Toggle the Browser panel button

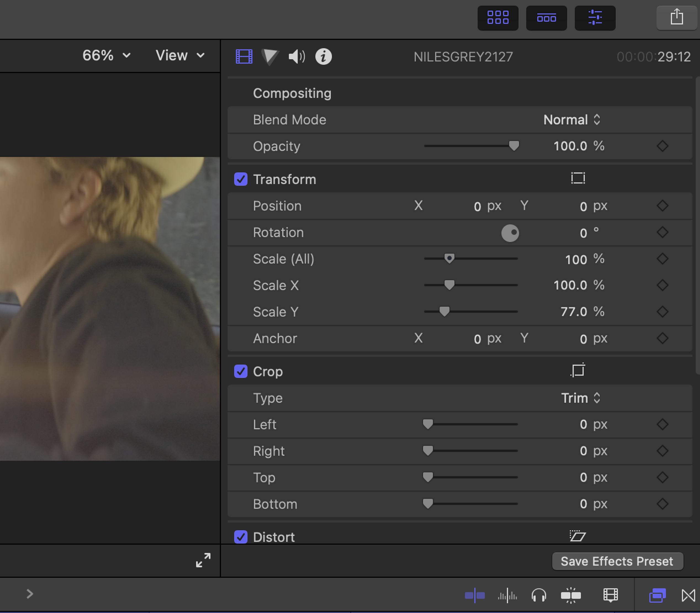pyautogui.click(x=498, y=18)
